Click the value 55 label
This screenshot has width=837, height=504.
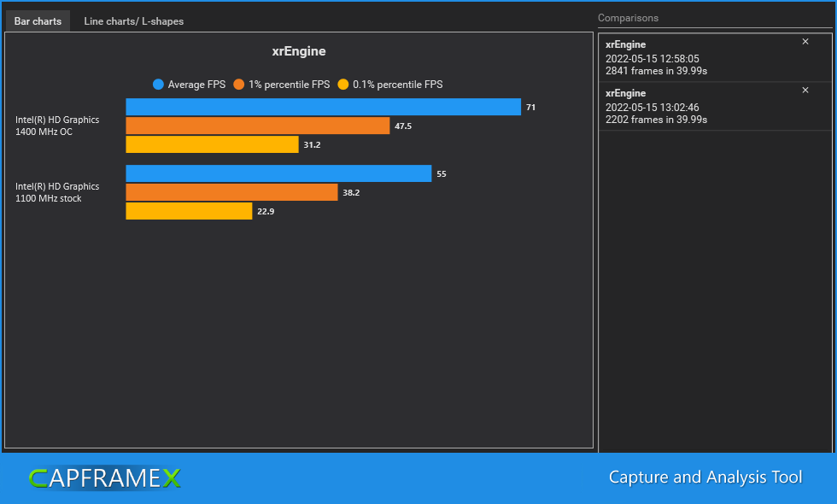(x=442, y=174)
